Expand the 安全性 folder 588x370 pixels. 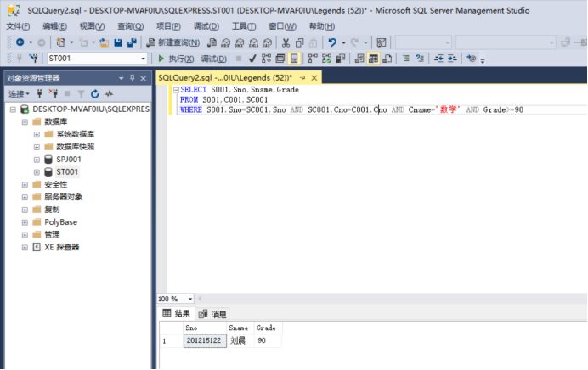[25, 185]
